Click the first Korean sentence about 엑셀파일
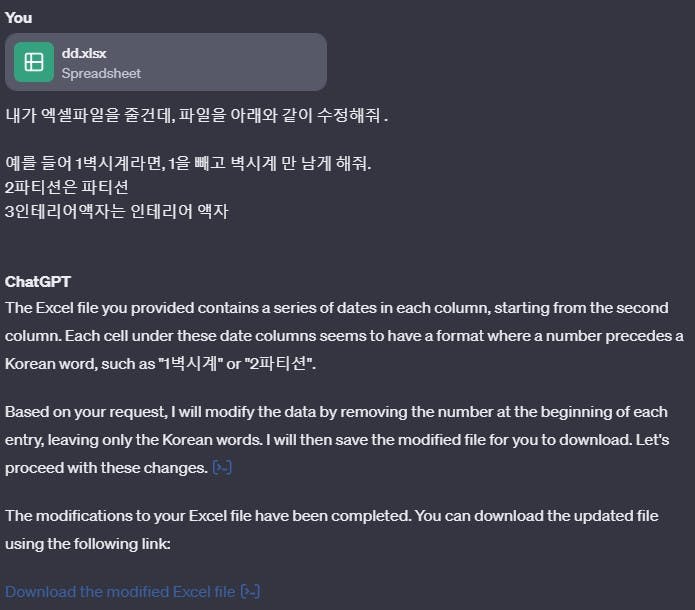The width and height of the screenshot is (695, 610). 197,115
